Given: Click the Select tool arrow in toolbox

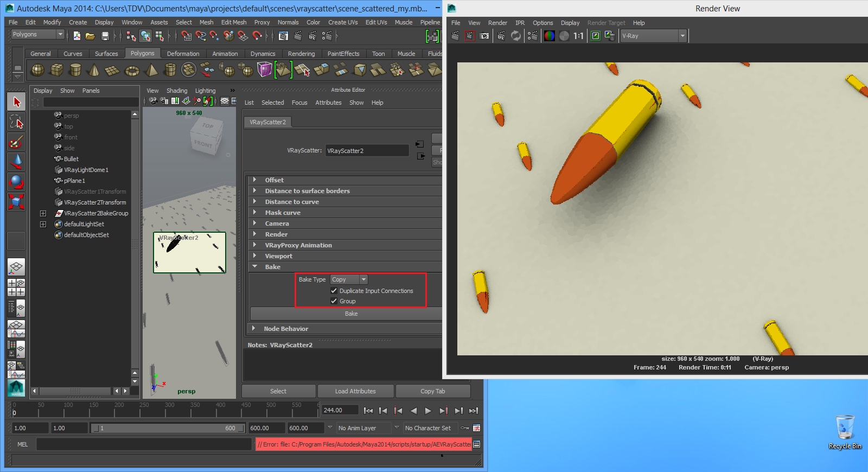Looking at the screenshot, I should click(16, 101).
